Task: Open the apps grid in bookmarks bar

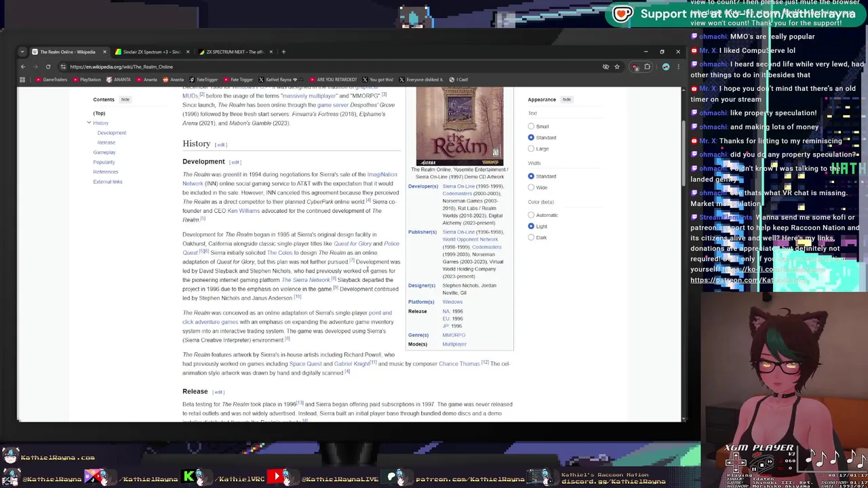Action: tap(22, 79)
